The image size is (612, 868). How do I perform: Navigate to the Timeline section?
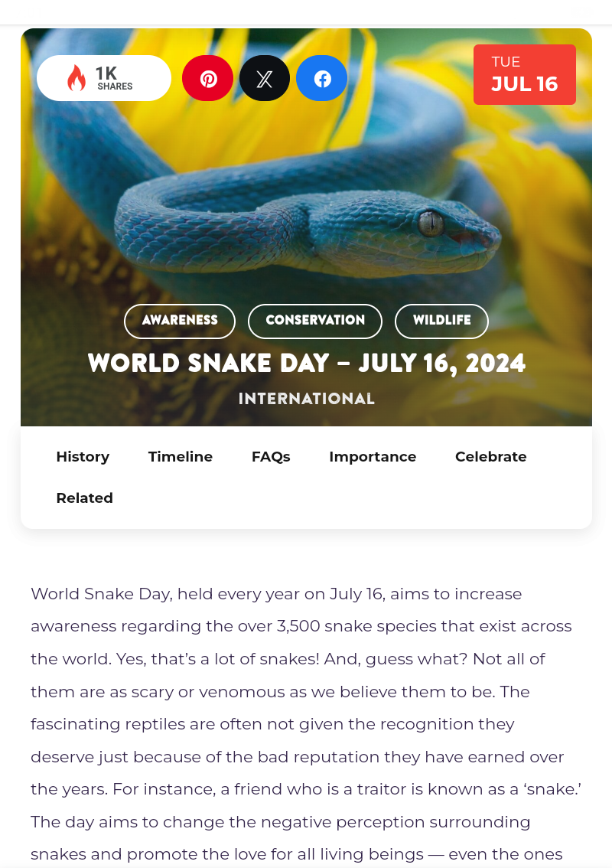(x=180, y=456)
